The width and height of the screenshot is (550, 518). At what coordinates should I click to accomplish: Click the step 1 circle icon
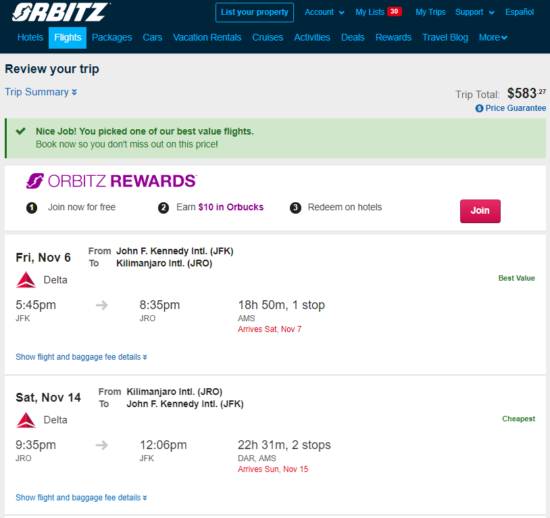click(x=32, y=208)
